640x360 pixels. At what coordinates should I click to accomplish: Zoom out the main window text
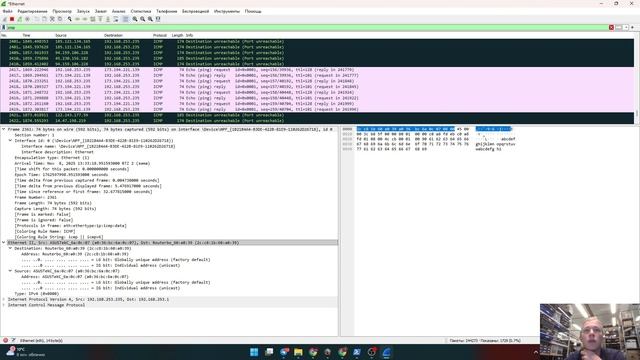[142, 19]
